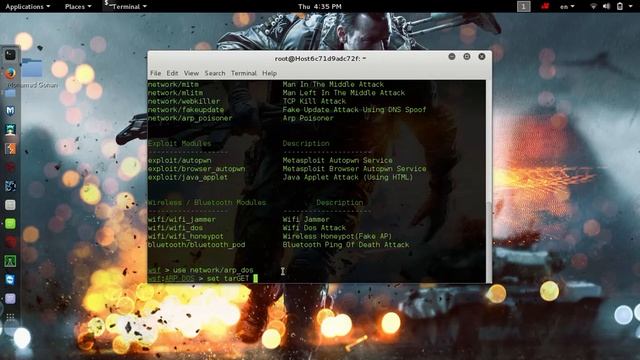Open the teal figure icon below Maltego

(x=10, y=130)
